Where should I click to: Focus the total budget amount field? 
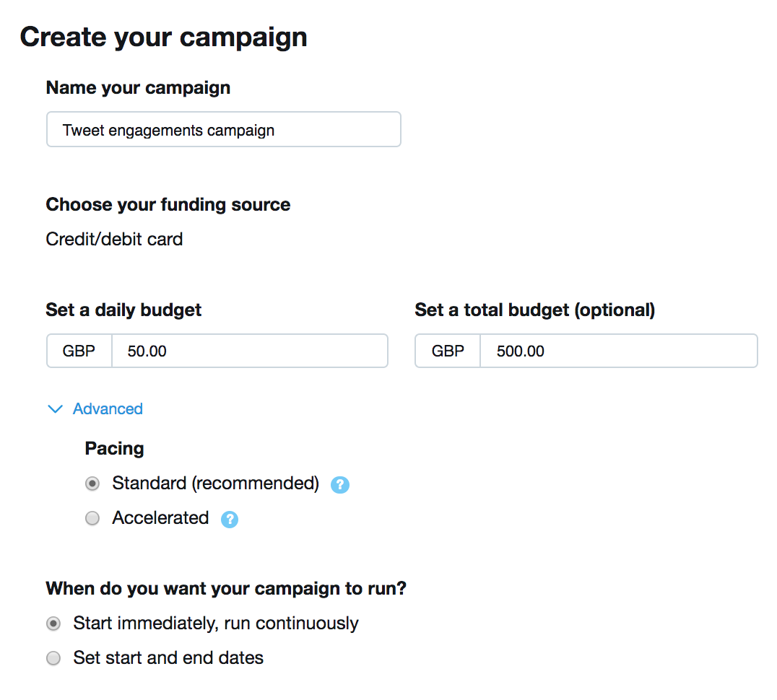(x=619, y=351)
